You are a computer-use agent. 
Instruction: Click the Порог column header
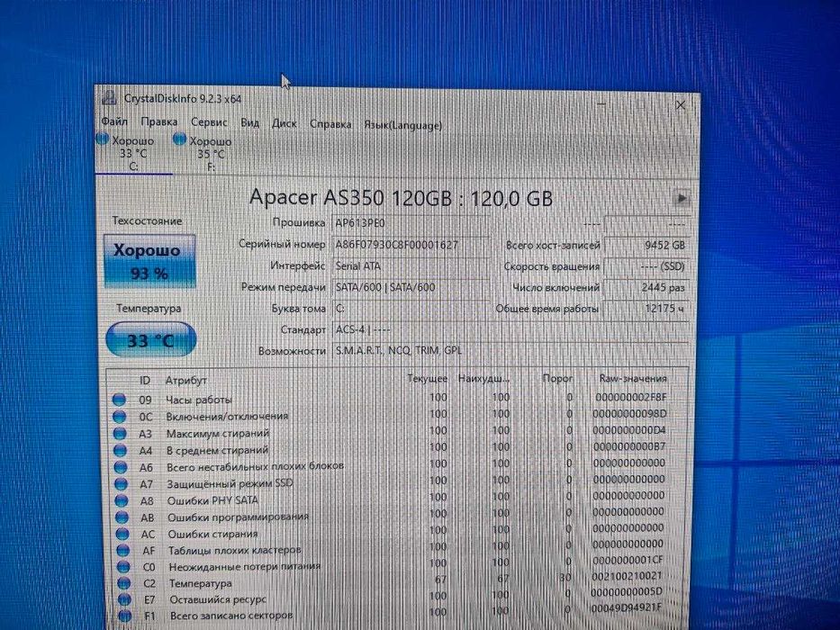557,378
